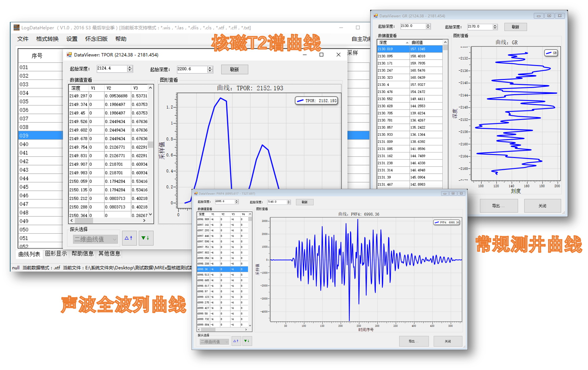Increment the TPOR start depth 2124.4 spinner
588x370 pixels.
130,67
